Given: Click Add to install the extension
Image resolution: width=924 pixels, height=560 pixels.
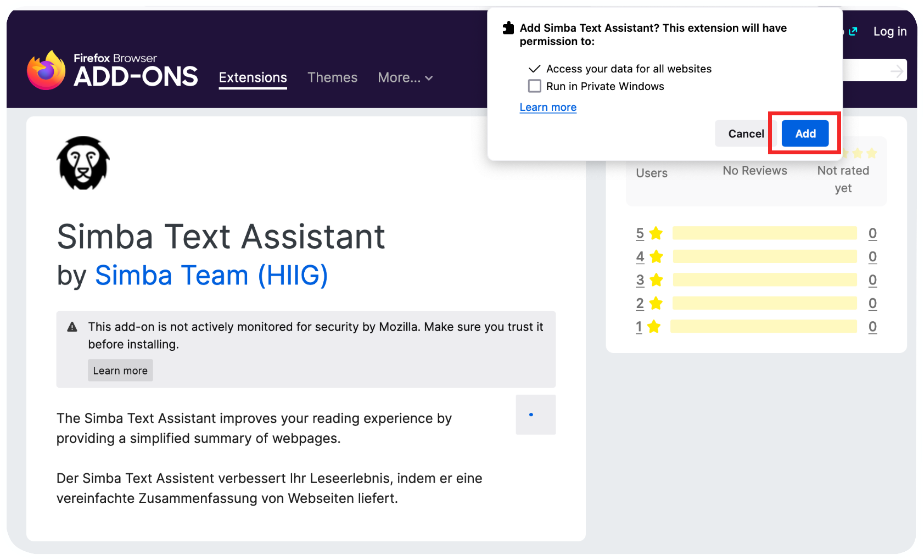Looking at the screenshot, I should click(805, 133).
